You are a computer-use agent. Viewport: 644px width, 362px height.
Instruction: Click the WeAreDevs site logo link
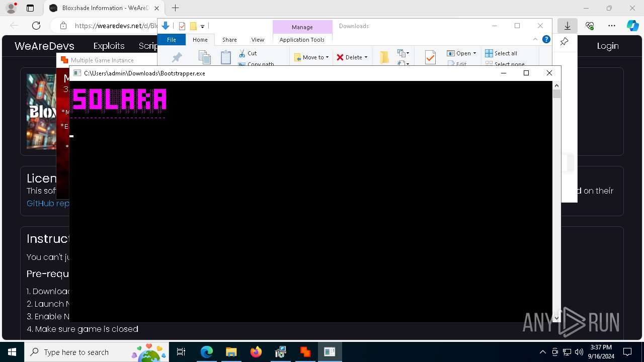[44, 46]
